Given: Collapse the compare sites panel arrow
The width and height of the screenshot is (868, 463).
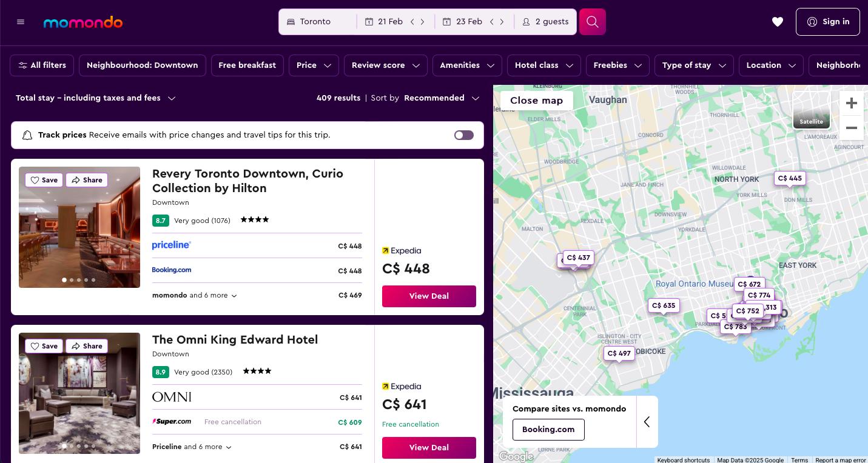Looking at the screenshot, I should click(x=647, y=422).
